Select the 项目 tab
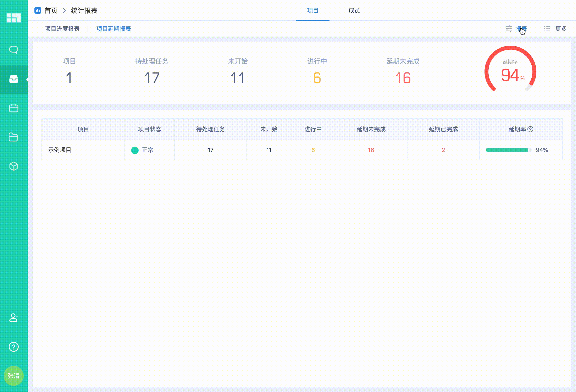 [x=312, y=10]
